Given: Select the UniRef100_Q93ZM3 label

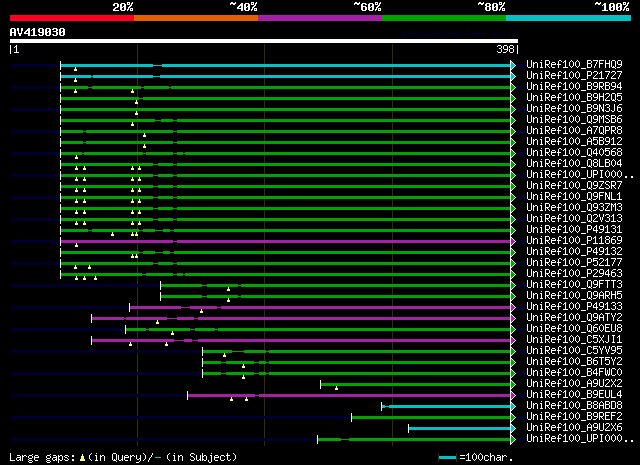Looking at the screenshot, I should [574, 208].
